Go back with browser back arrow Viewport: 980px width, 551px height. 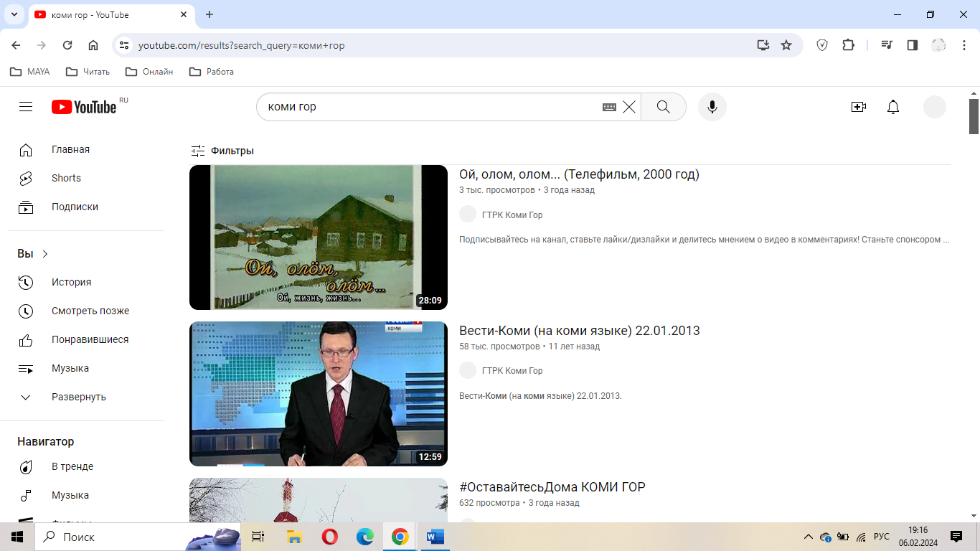click(x=16, y=45)
